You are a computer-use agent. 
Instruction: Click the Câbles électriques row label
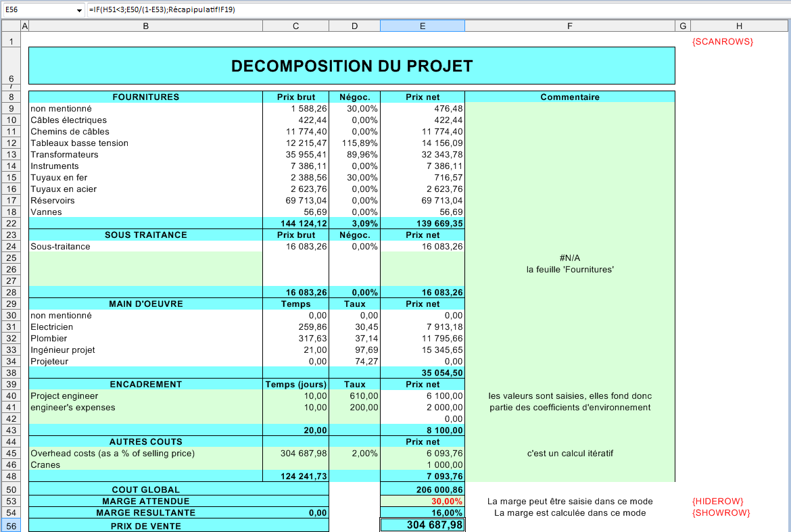pyautogui.click(x=68, y=120)
